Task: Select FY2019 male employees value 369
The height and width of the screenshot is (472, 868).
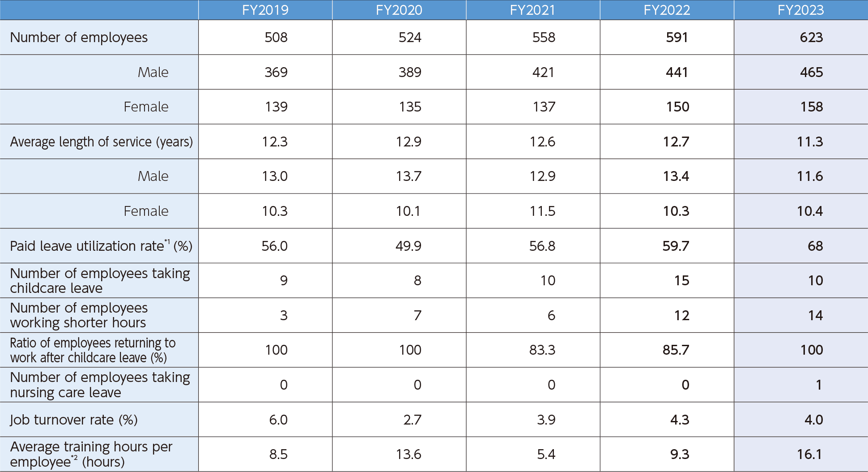Action: [x=276, y=72]
